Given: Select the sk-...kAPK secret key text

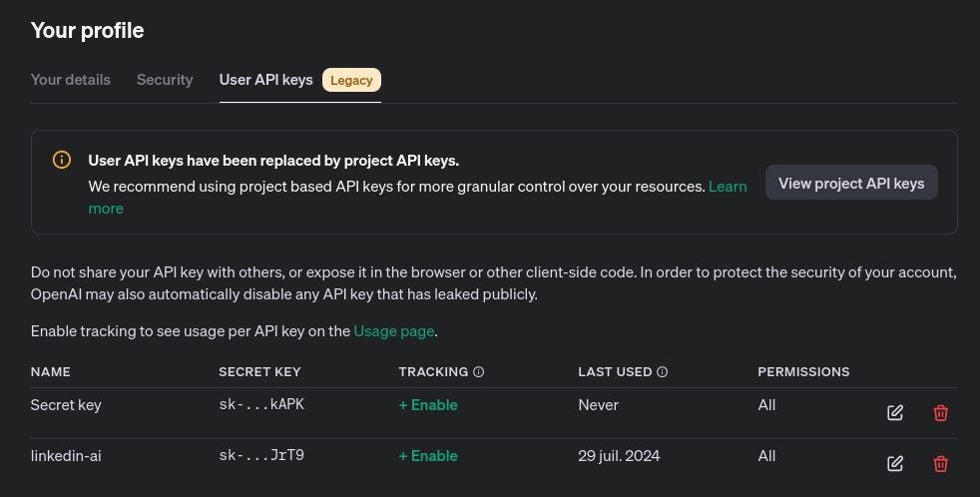Looking at the screenshot, I should click(261, 404).
